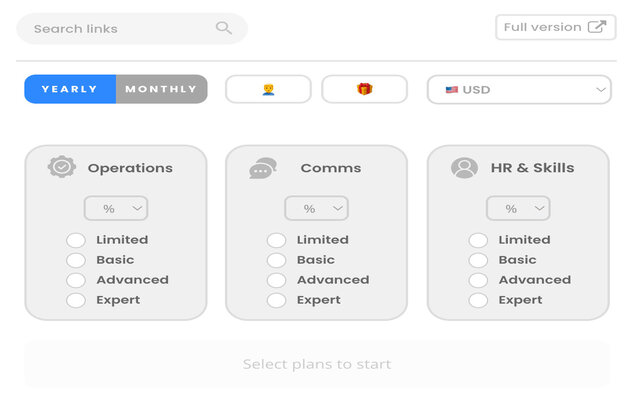Click the US flag icon in currency selector

tap(452, 90)
